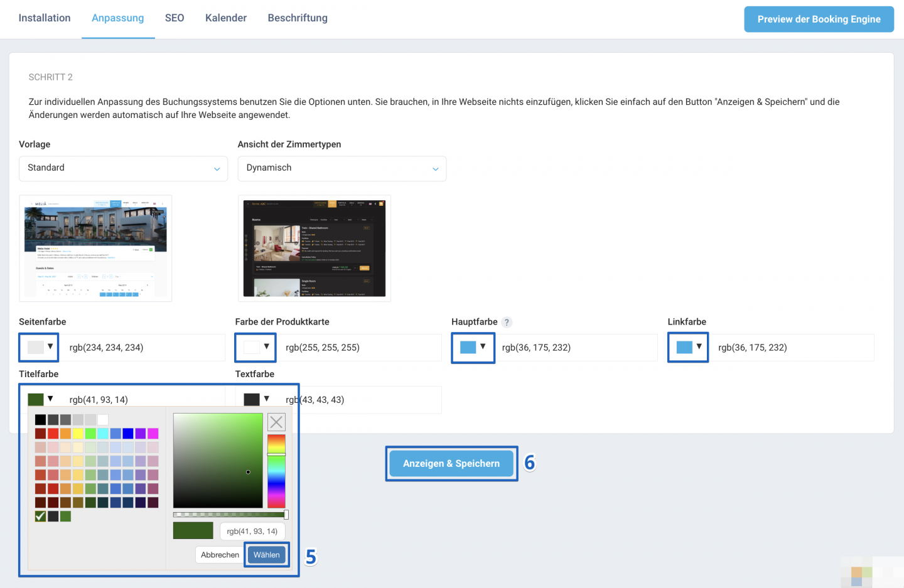This screenshot has height=588, width=904.
Task: Open the Seitenfarbe color swatch dropdown
Action: click(40, 347)
